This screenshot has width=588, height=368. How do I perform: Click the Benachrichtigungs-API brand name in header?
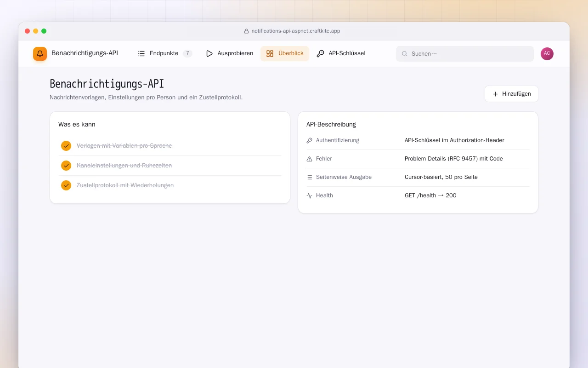point(85,53)
